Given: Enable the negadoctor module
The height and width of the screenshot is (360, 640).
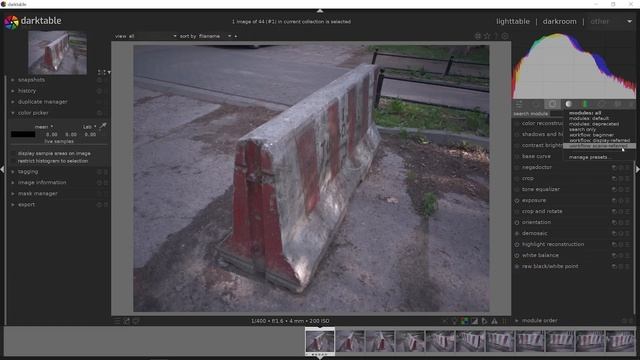Looking at the screenshot, I should point(517,167).
